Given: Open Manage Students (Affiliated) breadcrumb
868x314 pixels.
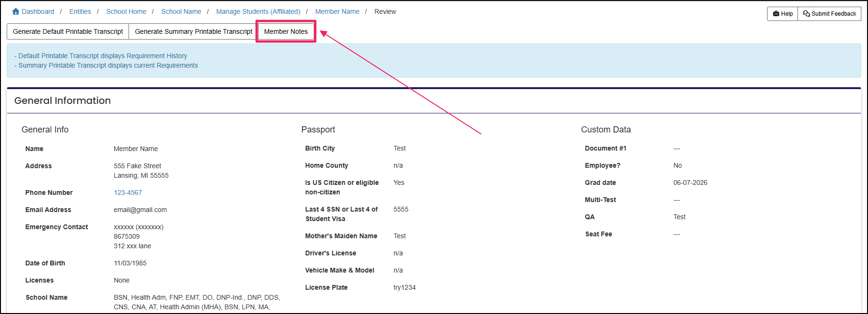Looking at the screenshot, I should (x=258, y=11).
